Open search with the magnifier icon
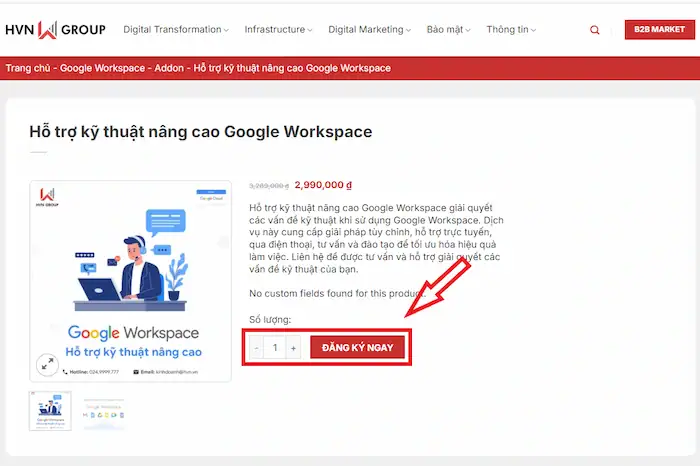Image resolution: width=700 pixels, height=466 pixels. pyautogui.click(x=595, y=30)
